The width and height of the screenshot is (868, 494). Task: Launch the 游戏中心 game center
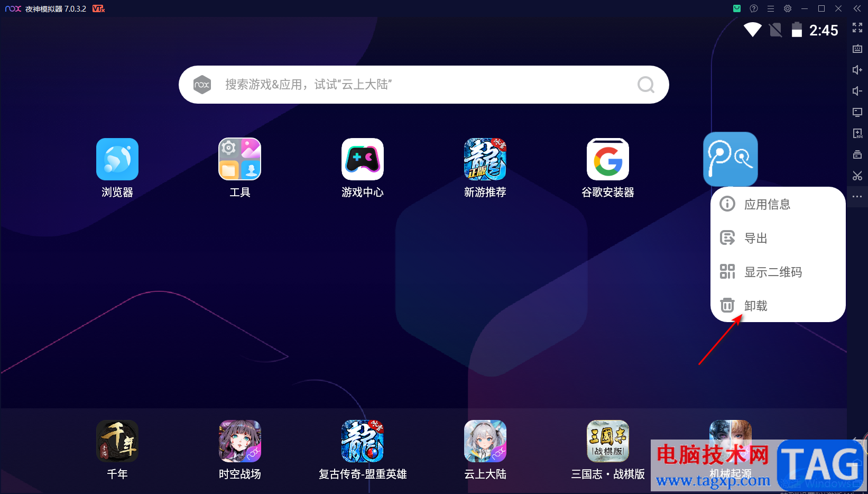tap(363, 159)
